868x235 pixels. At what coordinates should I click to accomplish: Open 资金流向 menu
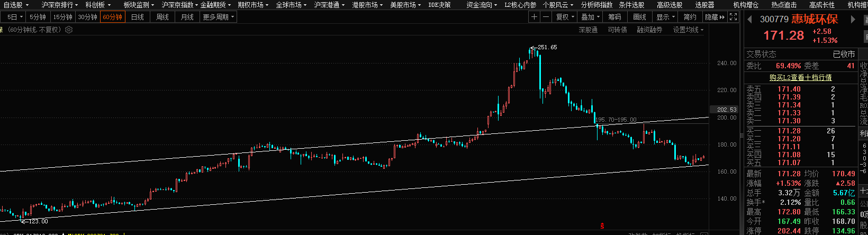482,5
